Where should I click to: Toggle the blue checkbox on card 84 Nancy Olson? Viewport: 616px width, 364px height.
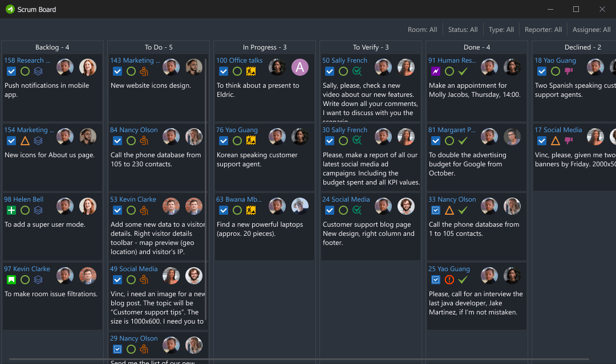pyautogui.click(x=118, y=141)
